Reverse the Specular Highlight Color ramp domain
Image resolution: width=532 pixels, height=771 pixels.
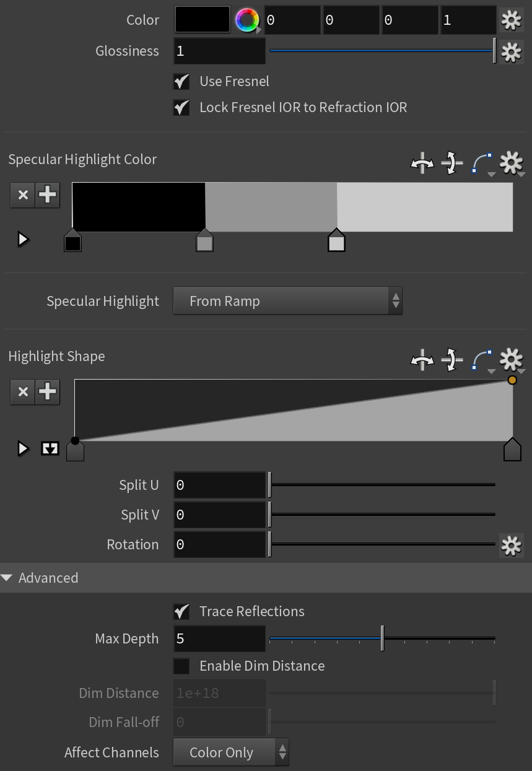point(422,164)
